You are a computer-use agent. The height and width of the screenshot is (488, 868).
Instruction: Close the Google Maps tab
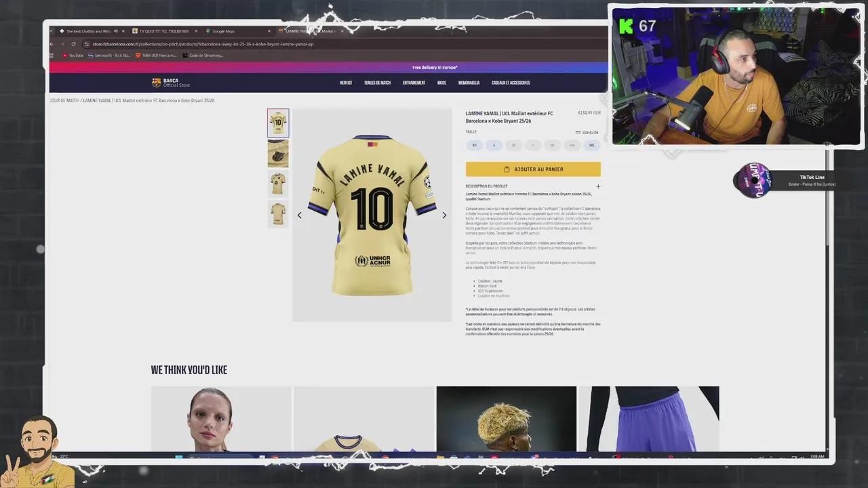click(x=269, y=31)
